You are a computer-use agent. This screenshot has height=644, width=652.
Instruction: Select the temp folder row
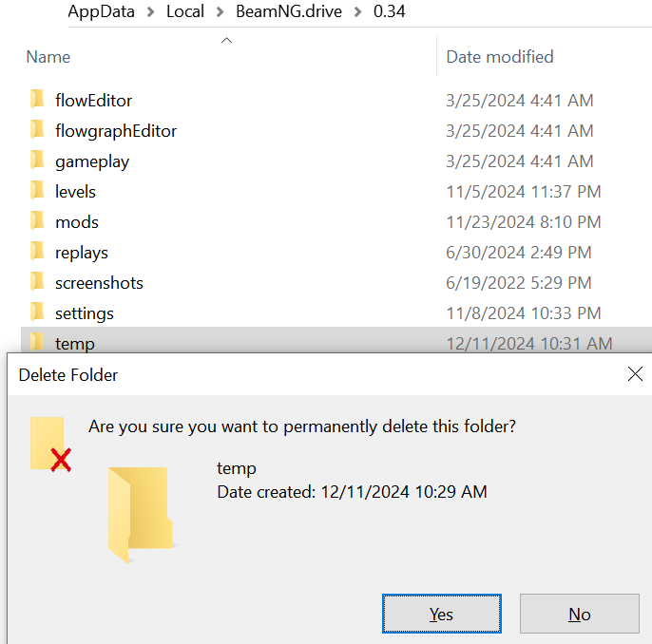pyautogui.click(x=336, y=340)
